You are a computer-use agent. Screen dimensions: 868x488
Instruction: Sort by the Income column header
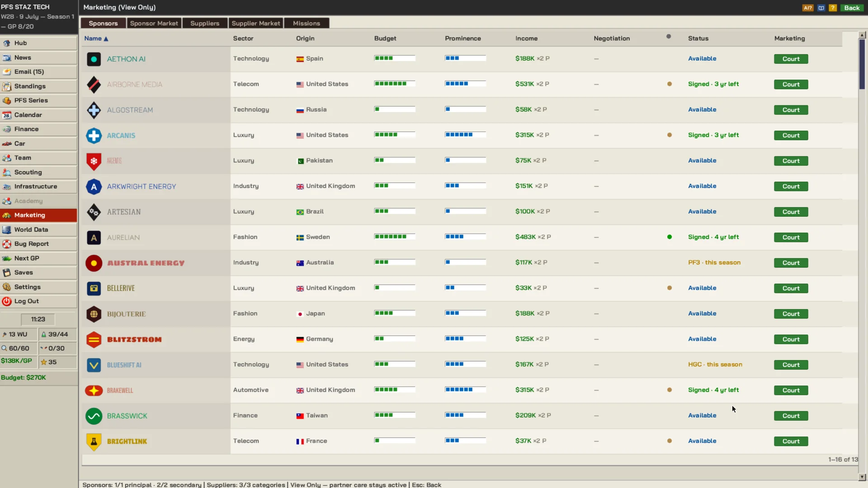click(x=527, y=38)
